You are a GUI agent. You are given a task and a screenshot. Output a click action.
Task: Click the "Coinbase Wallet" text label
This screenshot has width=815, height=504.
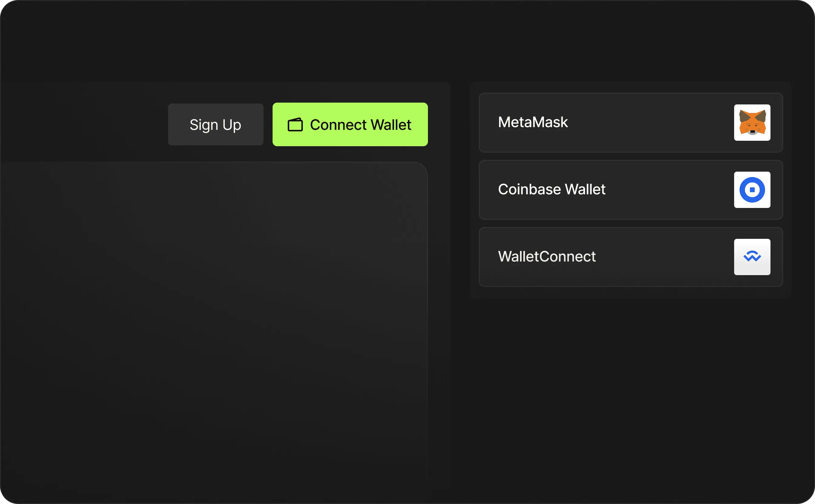click(x=552, y=189)
